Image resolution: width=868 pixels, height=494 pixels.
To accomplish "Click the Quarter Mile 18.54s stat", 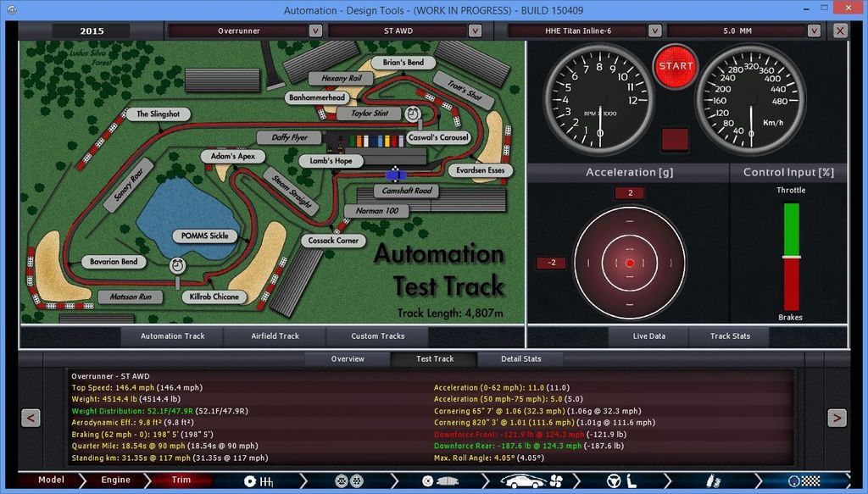I will (164, 446).
